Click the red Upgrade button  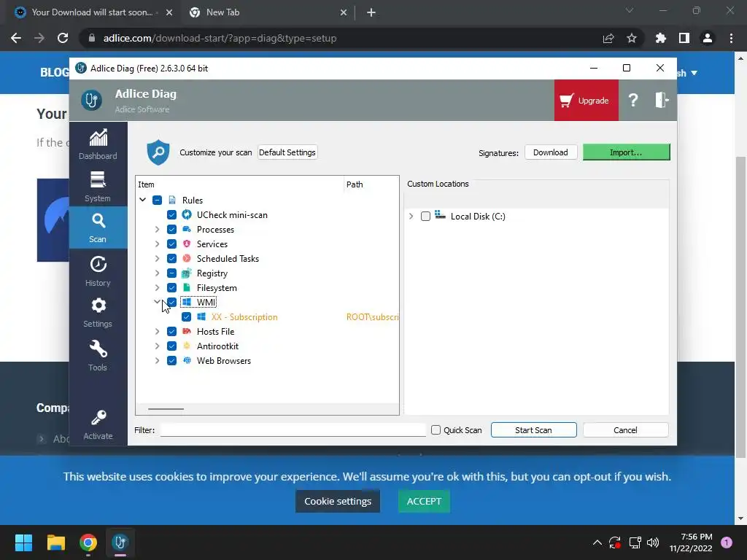pyautogui.click(x=586, y=101)
